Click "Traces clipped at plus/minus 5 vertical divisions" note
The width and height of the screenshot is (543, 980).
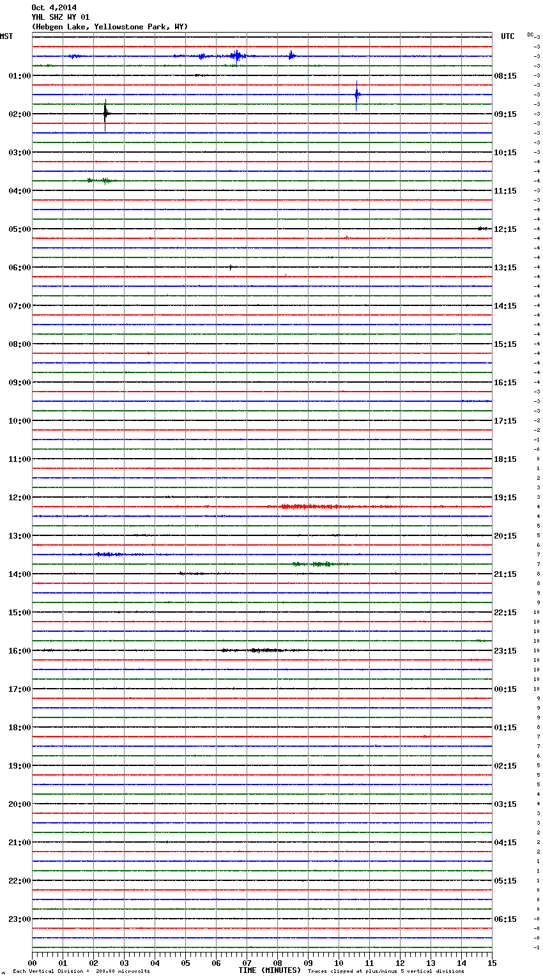coord(386,972)
